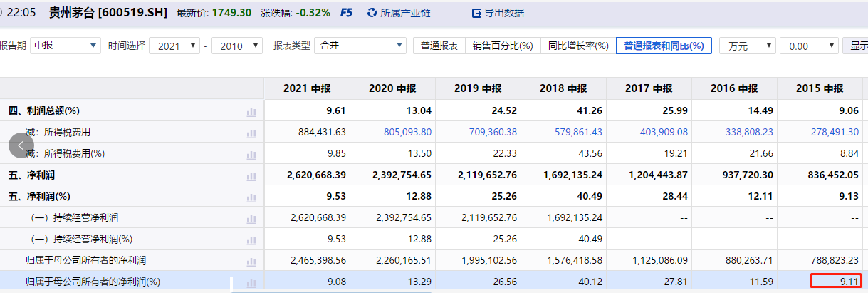Click 2018 中报 column header
Image resolution: width=868 pixels, height=293 pixels.
coord(563,89)
